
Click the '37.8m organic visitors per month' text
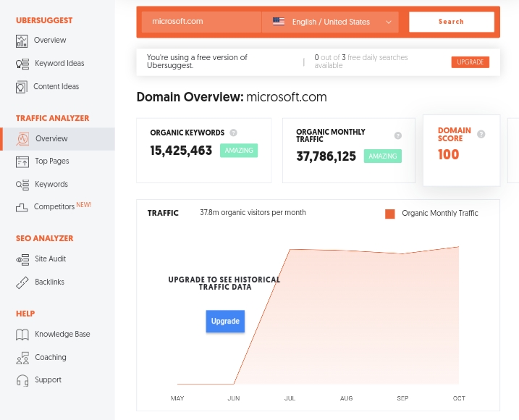(x=253, y=213)
